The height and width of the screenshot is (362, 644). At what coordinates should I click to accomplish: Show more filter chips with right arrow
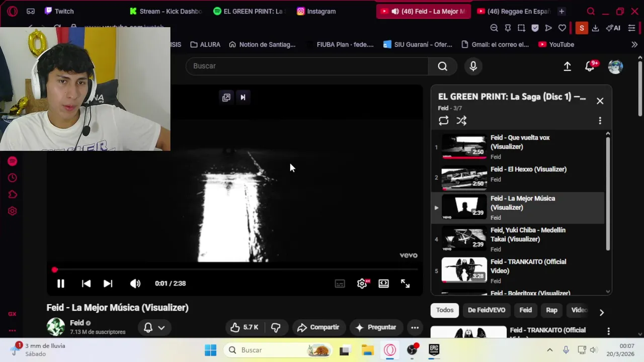tap(601, 312)
